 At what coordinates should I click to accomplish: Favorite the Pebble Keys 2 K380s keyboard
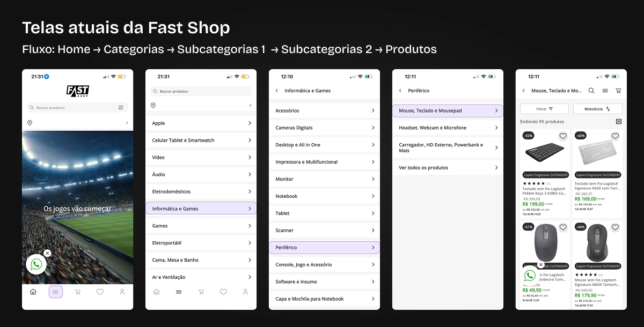(x=563, y=136)
